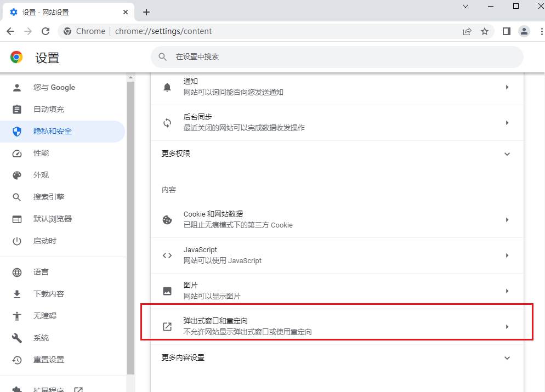Click the palette icon beside 外观
Screen dimensions: 545x392
coord(16,175)
